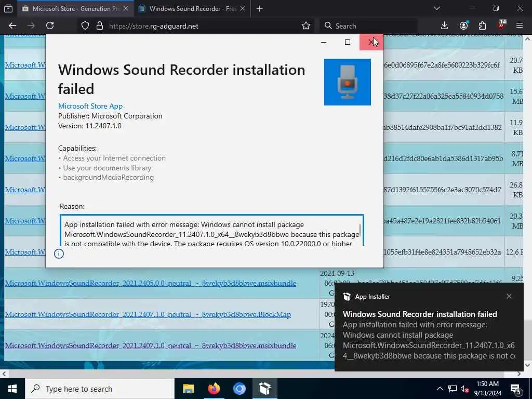Open the Firefox hamburger menu
The height and width of the screenshot is (399, 532).
(520, 26)
